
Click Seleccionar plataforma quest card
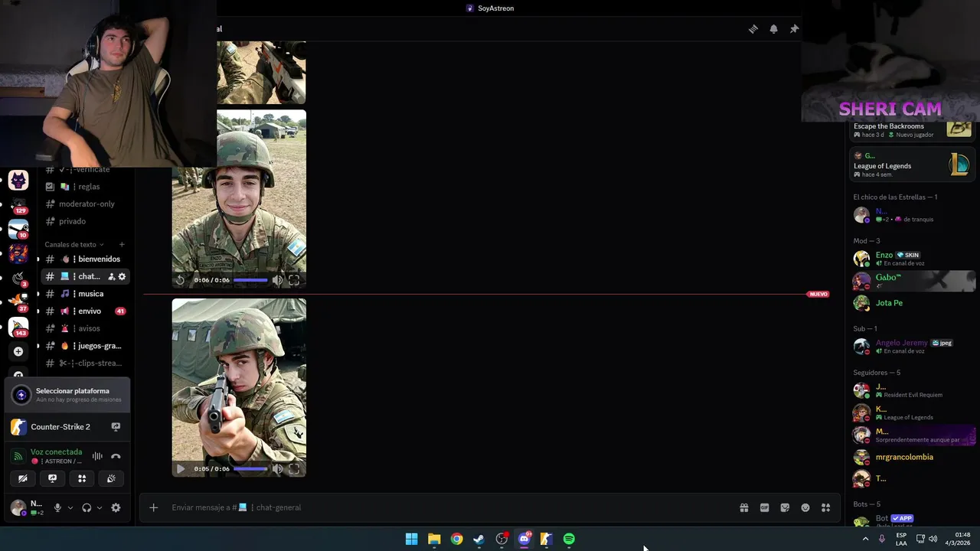67,395
